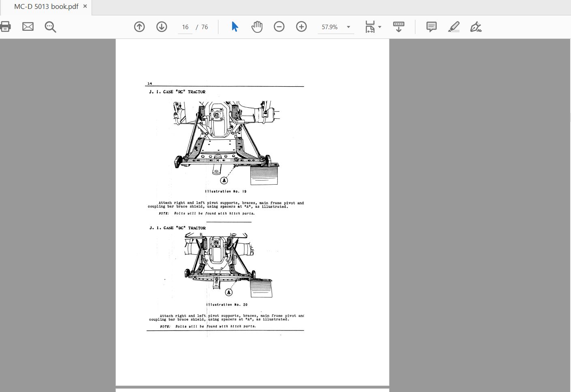Click the page number field showing 16

pos(185,27)
